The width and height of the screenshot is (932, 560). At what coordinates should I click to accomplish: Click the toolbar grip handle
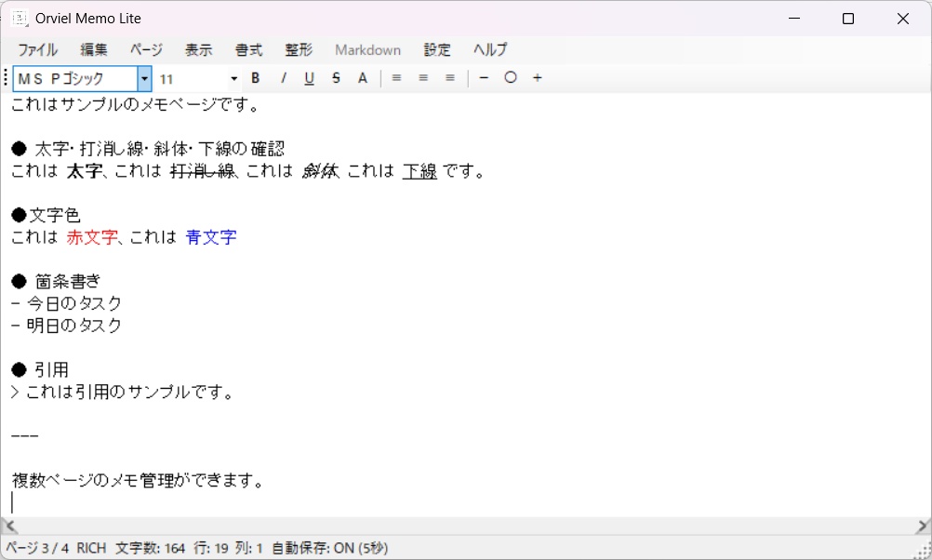point(6,78)
